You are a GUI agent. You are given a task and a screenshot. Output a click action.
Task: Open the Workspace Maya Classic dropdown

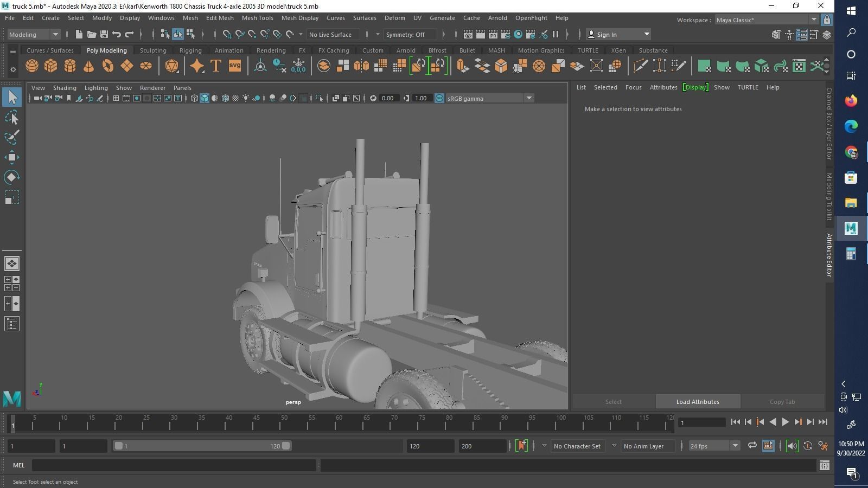pos(767,20)
